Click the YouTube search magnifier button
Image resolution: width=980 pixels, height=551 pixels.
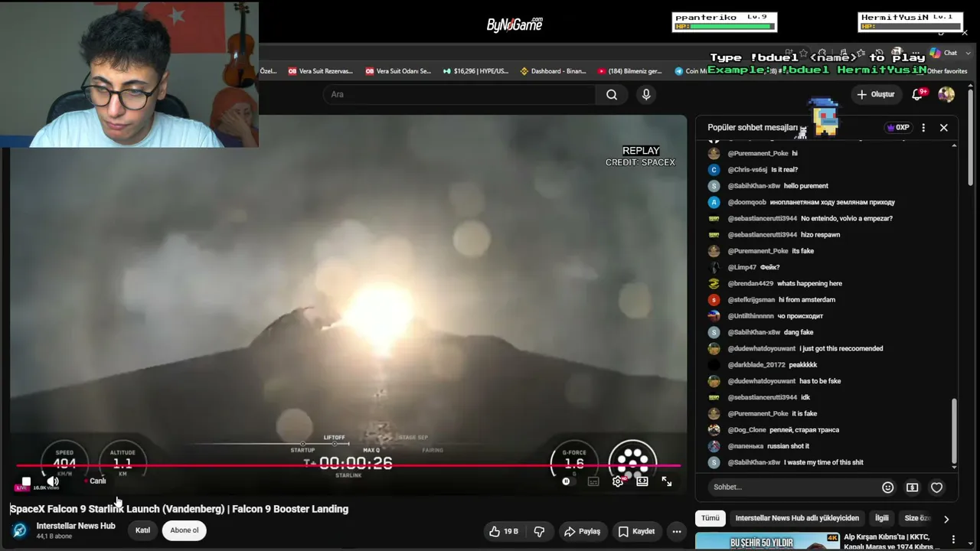tap(612, 95)
